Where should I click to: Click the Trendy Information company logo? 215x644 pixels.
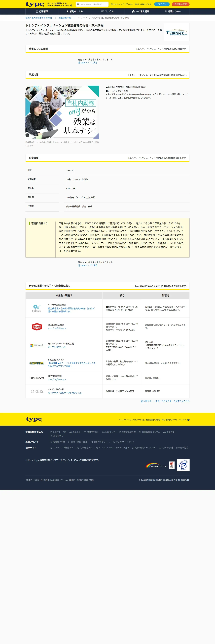click(x=176, y=32)
